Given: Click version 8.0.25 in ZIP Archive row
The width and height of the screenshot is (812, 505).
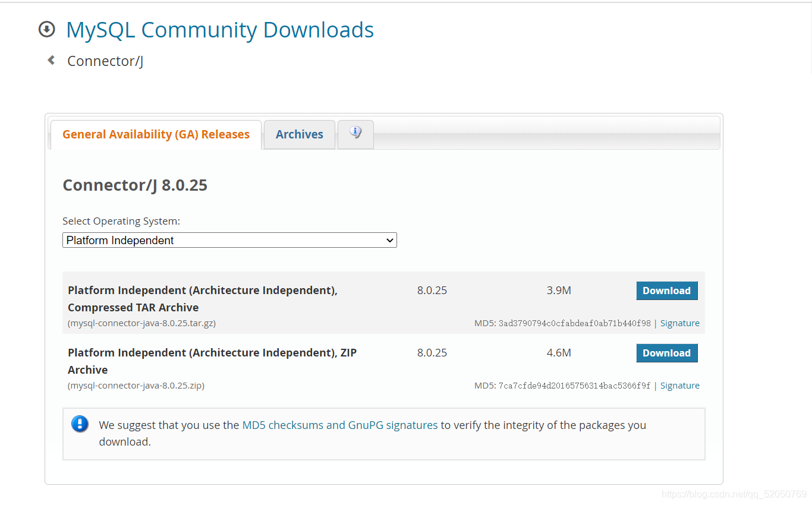Looking at the screenshot, I should tap(432, 353).
